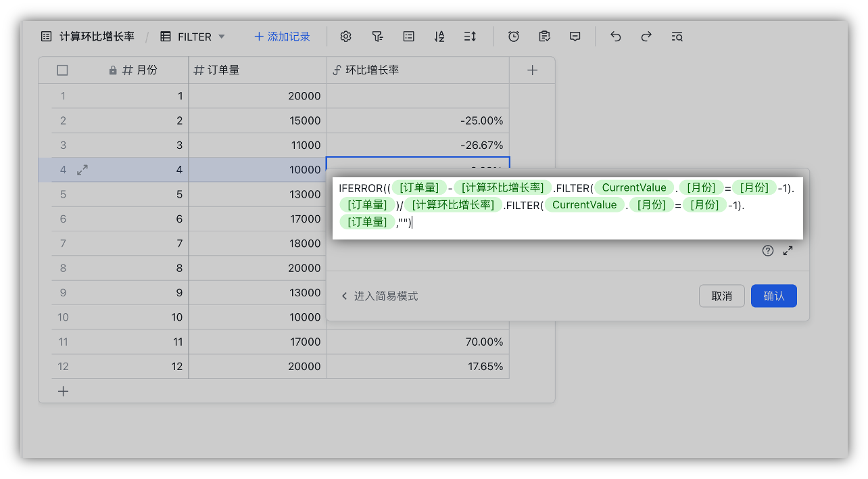This screenshot has height=479, width=868.
Task: Open the reminder alarm clock icon
Action: point(514,36)
